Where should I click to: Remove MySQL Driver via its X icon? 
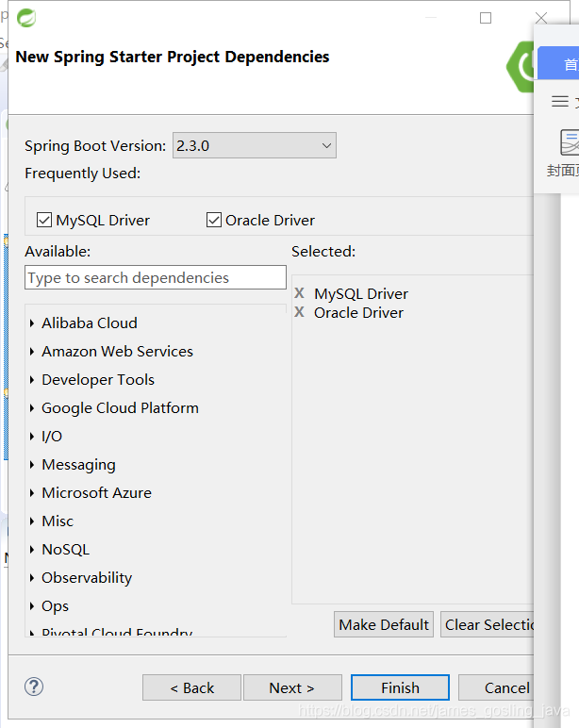tap(300, 293)
